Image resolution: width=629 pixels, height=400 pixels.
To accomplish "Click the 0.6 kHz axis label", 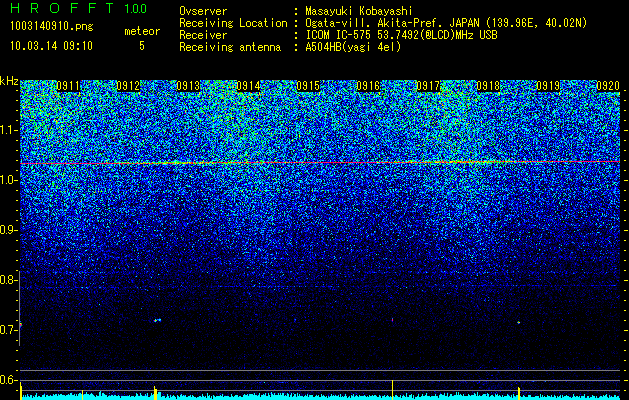I will point(8,380).
